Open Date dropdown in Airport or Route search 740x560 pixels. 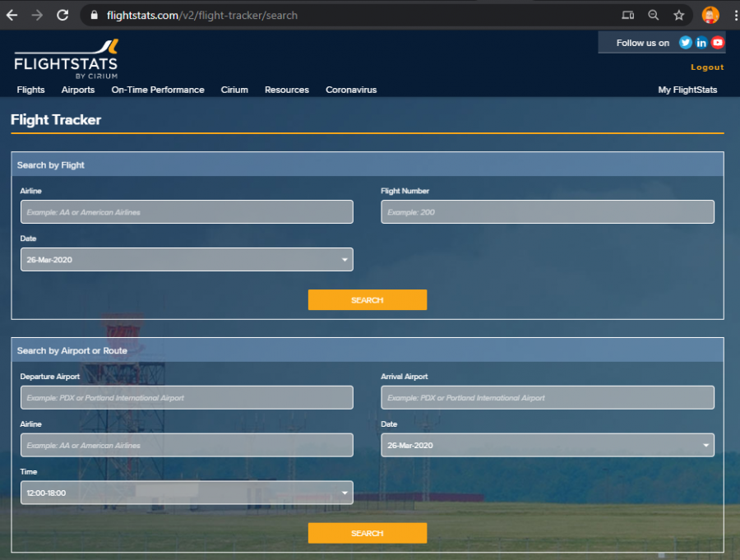coord(548,445)
